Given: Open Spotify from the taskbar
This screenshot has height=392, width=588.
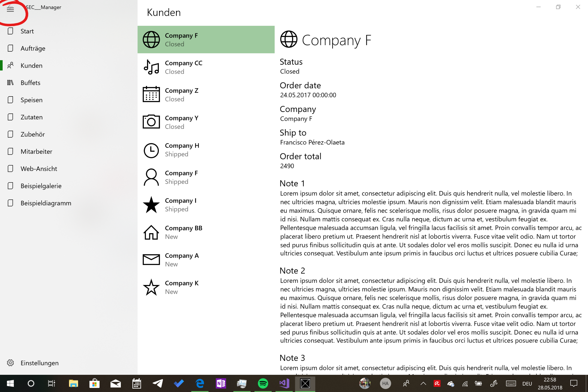Looking at the screenshot, I should [x=263, y=383].
